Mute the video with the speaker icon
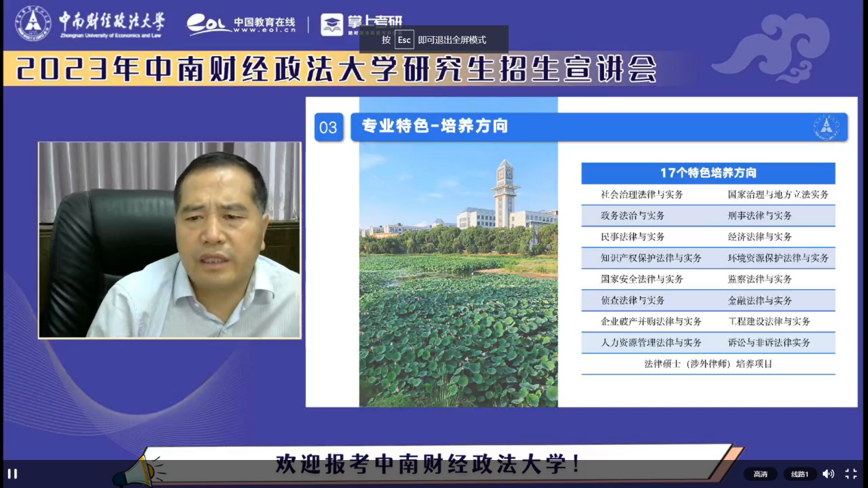 coord(828,474)
